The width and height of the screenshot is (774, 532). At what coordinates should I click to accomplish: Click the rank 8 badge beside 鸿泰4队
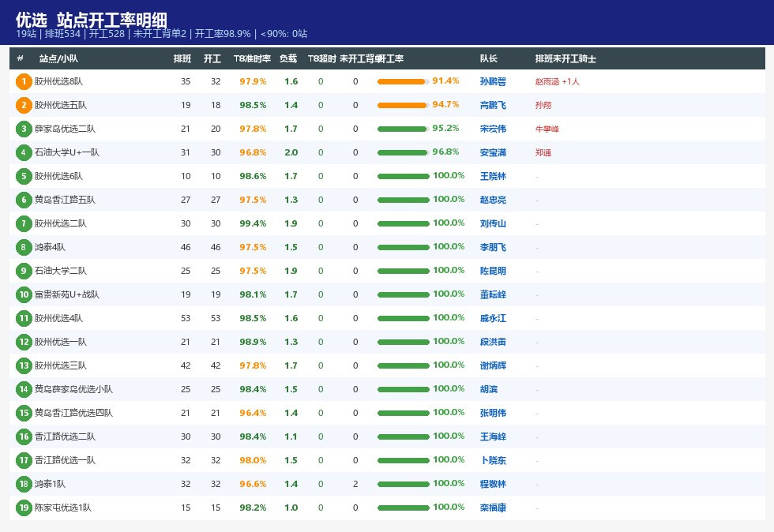[x=24, y=247]
